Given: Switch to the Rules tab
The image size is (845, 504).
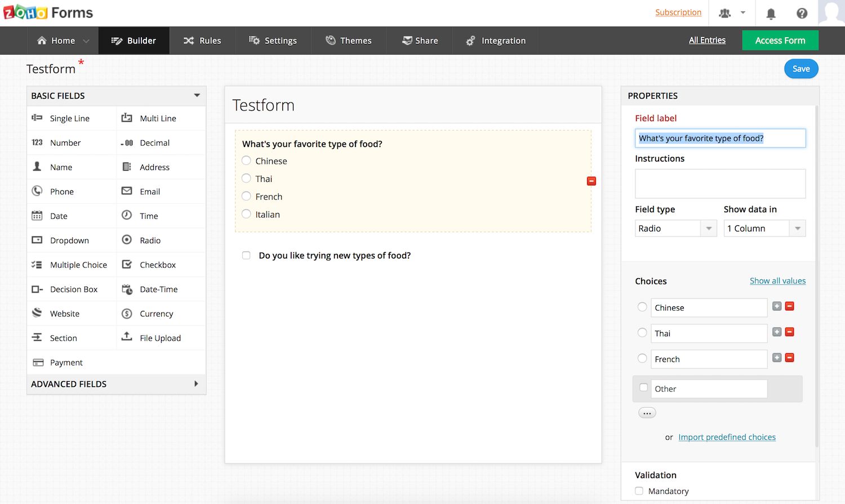Looking at the screenshot, I should click(x=202, y=41).
